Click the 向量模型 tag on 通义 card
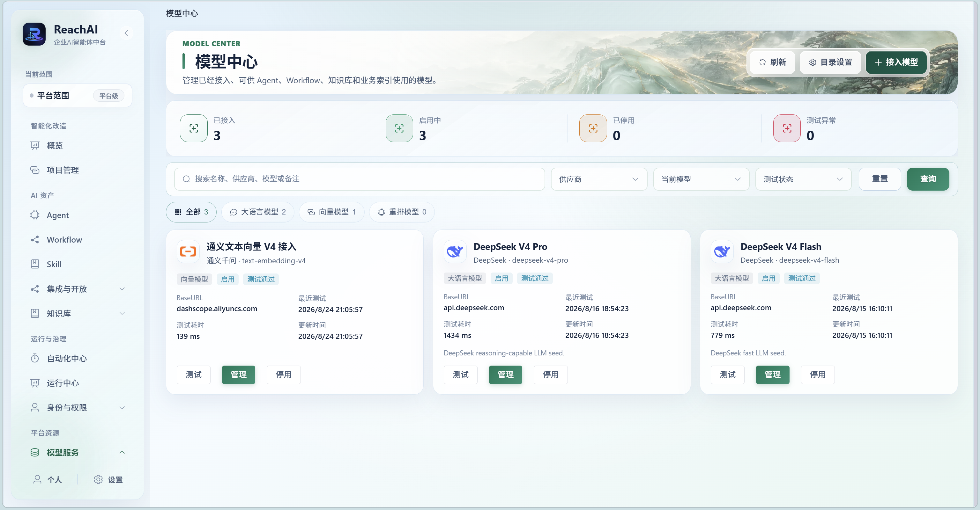The height and width of the screenshot is (510, 980). pyautogui.click(x=194, y=279)
